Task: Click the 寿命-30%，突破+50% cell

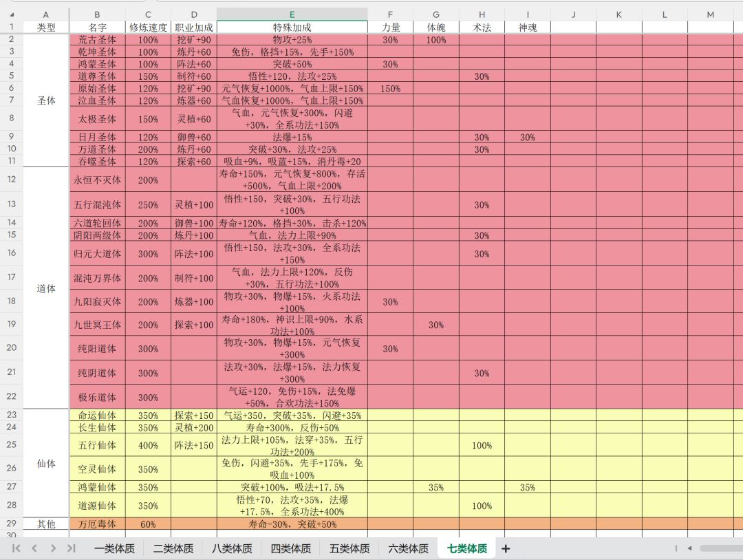Action: [292, 524]
